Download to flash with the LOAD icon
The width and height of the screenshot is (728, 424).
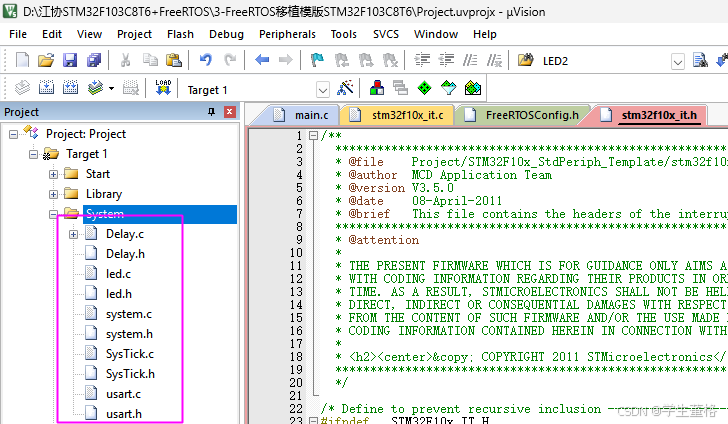point(163,87)
